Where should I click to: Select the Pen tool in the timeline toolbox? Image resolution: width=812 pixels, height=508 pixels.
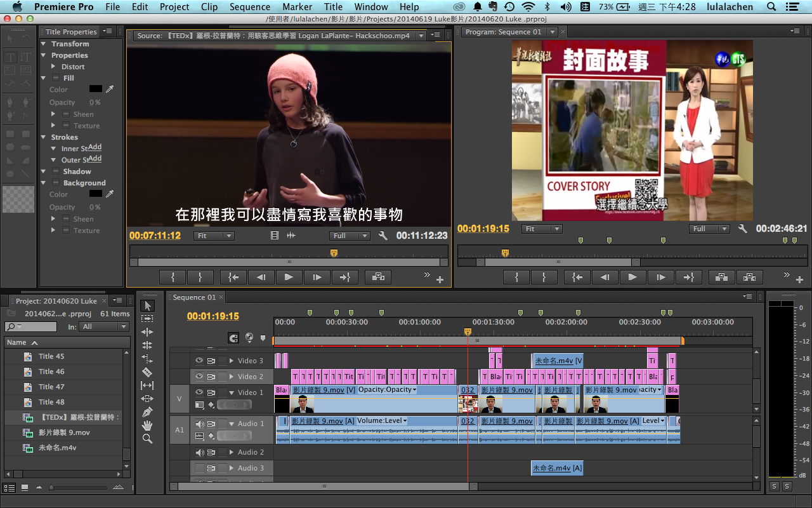147,412
